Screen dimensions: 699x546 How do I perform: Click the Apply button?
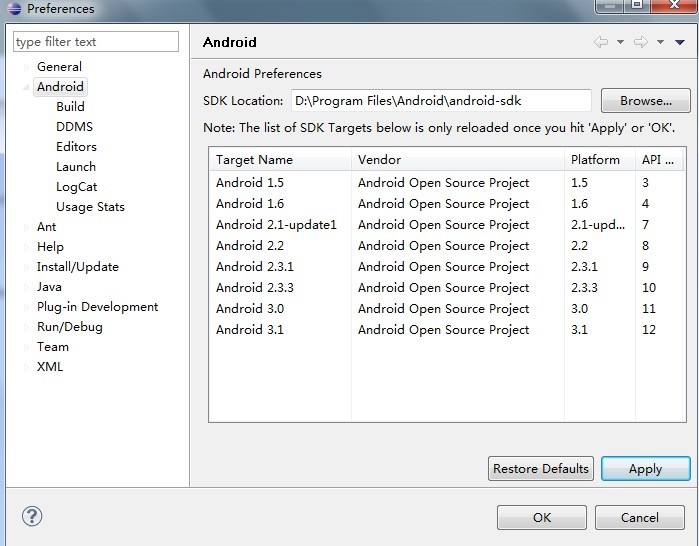pyautogui.click(x=646, y=469)
